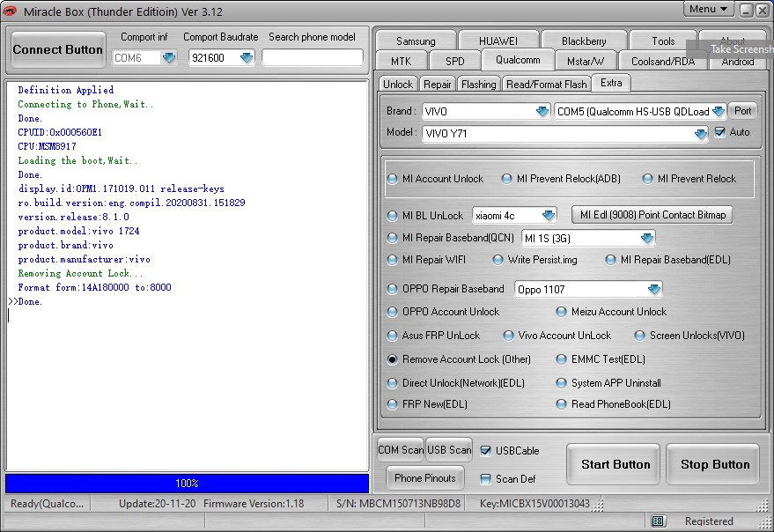Click the red Miracle Box logo icon

point(10,11)
